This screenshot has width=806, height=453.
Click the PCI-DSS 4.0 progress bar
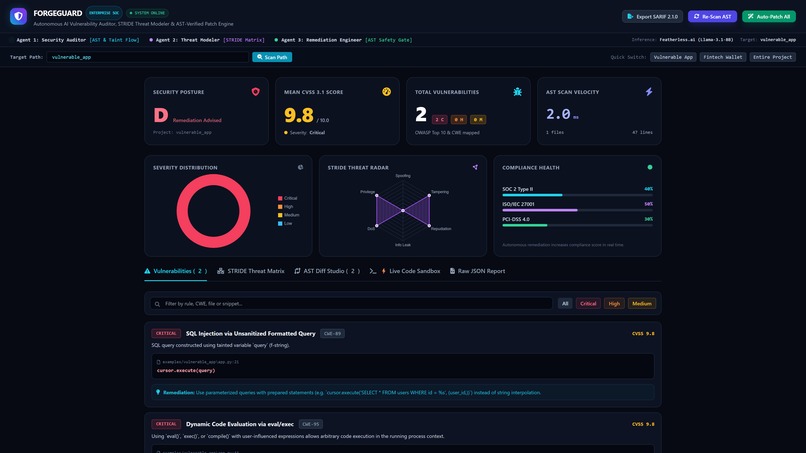(x=577, y=225)
